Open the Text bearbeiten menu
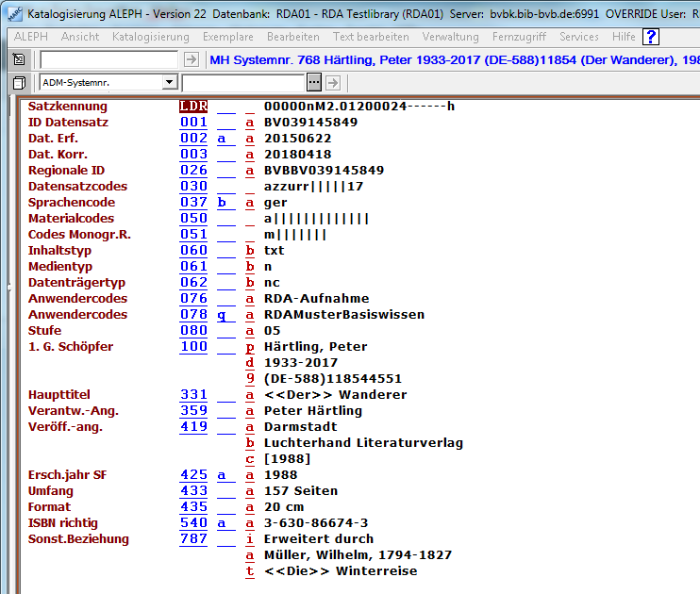 click(x=371, y=37)
